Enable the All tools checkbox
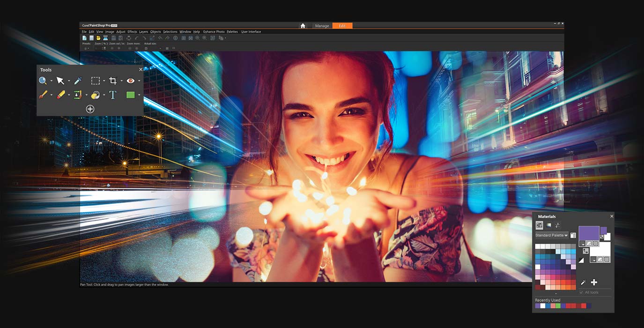The height and width of the screenshot is (328, 644). tap(582, 291)
